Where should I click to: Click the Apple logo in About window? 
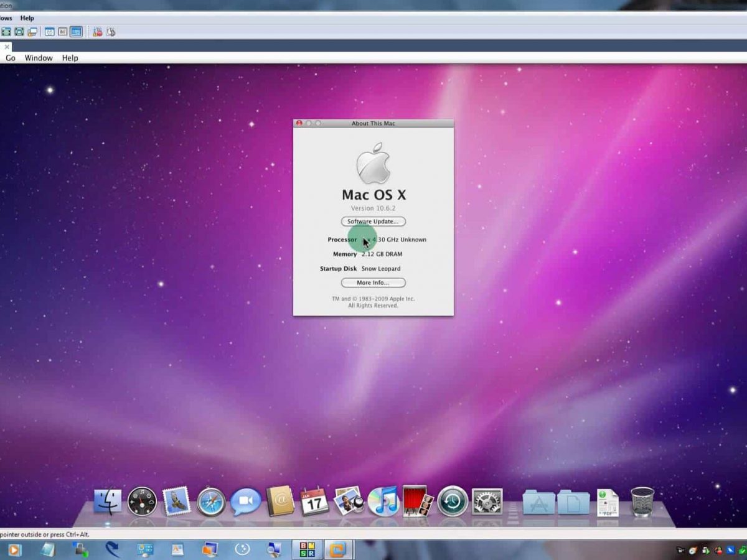pyautogui.click(x=374, y=163)
